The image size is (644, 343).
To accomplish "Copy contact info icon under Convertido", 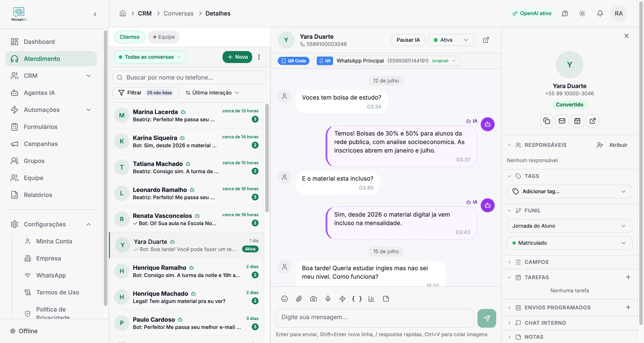I will point(546,121).
